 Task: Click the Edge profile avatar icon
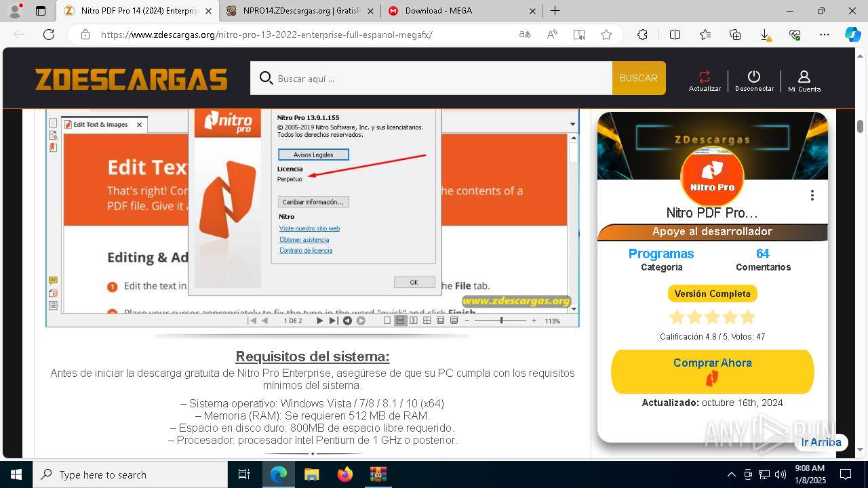15,10
